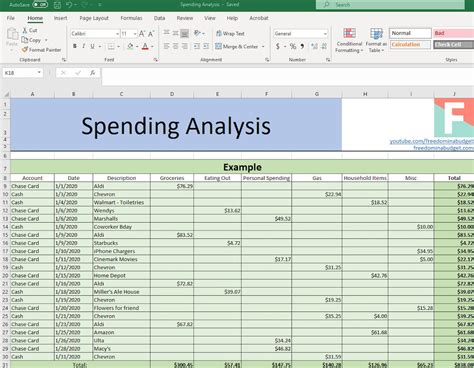The width and height of the screenshot is (474, 368).
Task: Select bottom align icon
Action: [184, 33]
